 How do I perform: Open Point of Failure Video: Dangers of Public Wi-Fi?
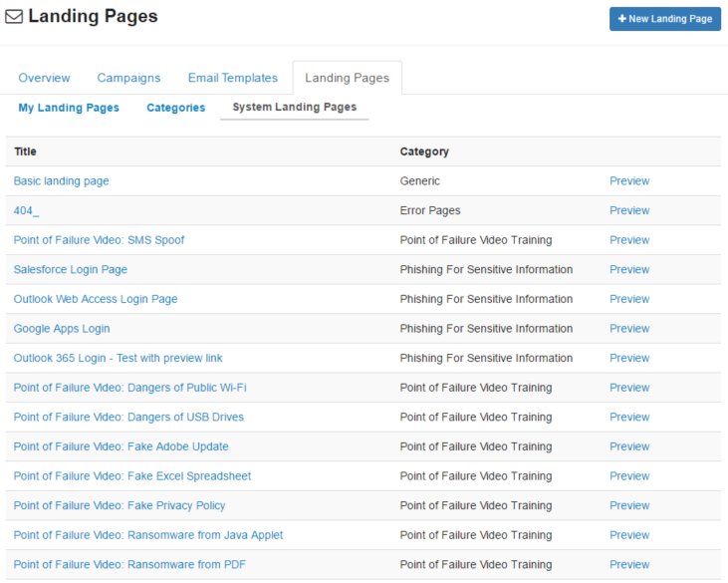130,388
